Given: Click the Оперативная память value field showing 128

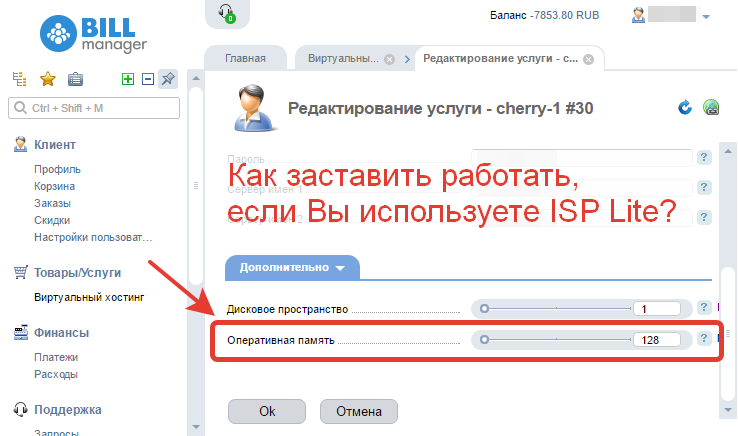Looking at the screenshot, I should [657, 339].
